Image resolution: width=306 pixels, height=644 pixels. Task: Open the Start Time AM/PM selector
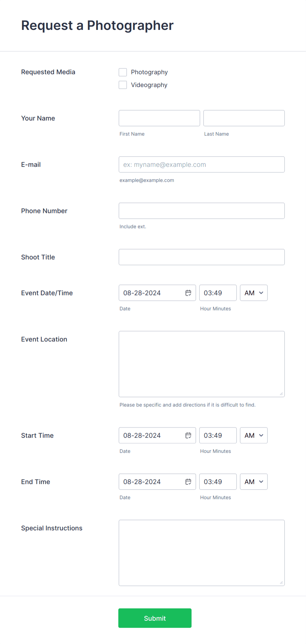click(x=253, y=435)
